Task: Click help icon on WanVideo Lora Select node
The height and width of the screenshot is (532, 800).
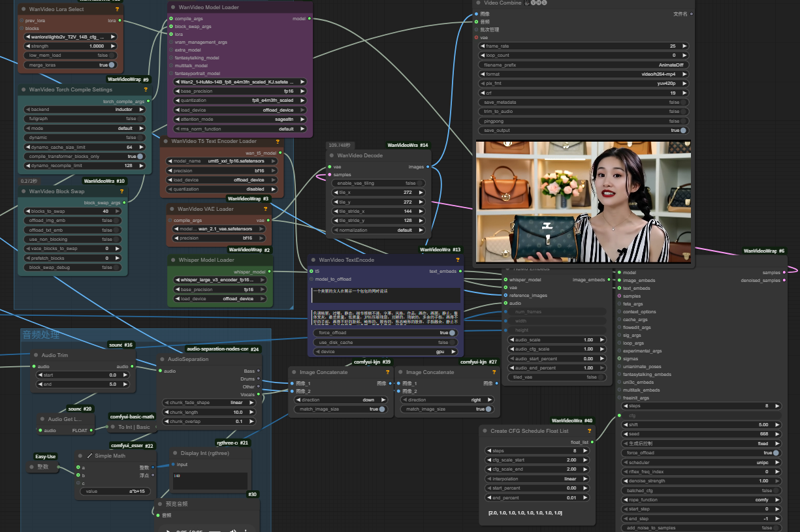Action: point(118,9)
